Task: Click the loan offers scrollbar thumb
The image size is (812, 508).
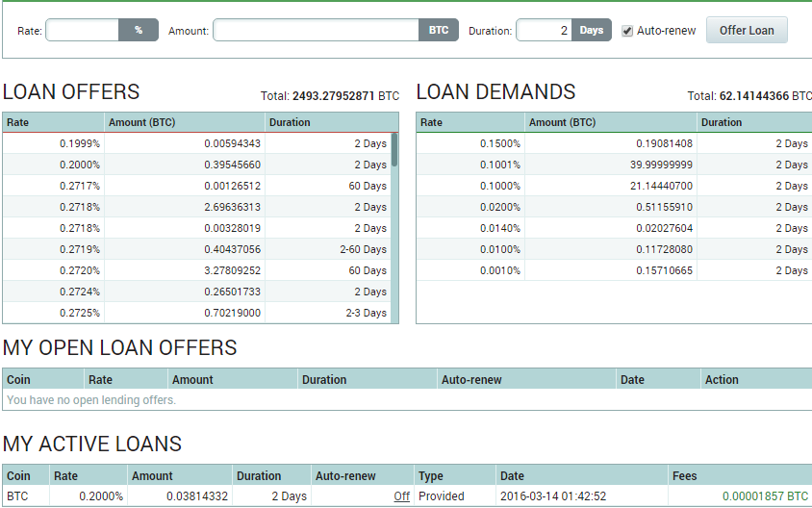Action: tap(394, 150)
